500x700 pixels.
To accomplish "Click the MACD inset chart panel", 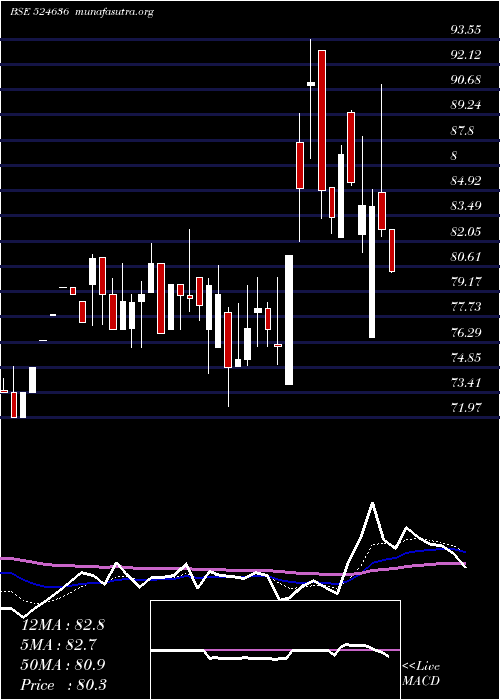I will [275, 650].
